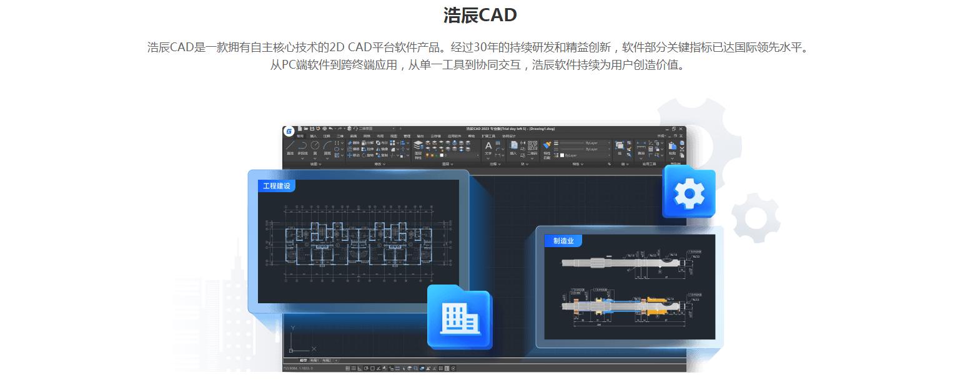Click the 组 group tool
Viewport: 980px width, 385px height.
(620, 148)
